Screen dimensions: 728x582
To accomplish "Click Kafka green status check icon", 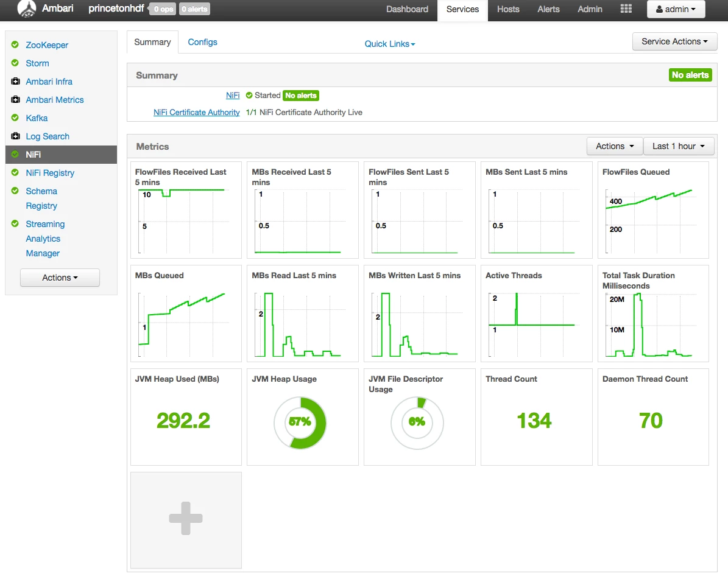I will pos(15,117).
